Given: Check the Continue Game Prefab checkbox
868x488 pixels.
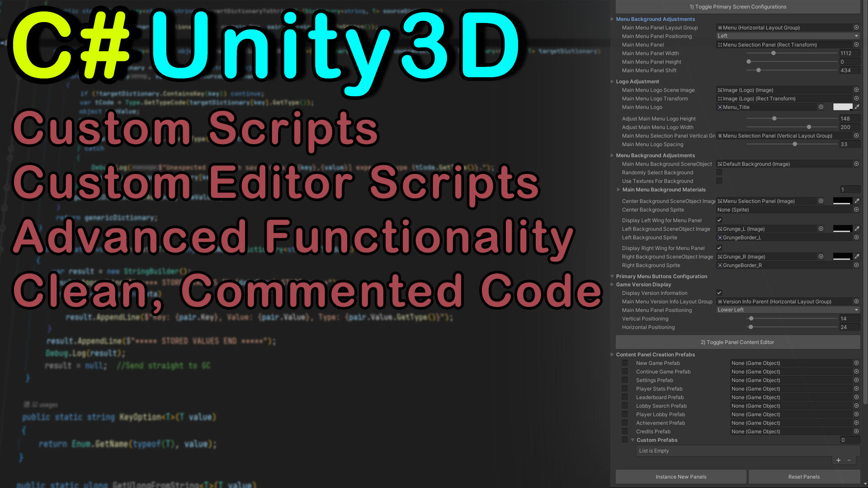Looking at the screenshot, I should [625, 371].
